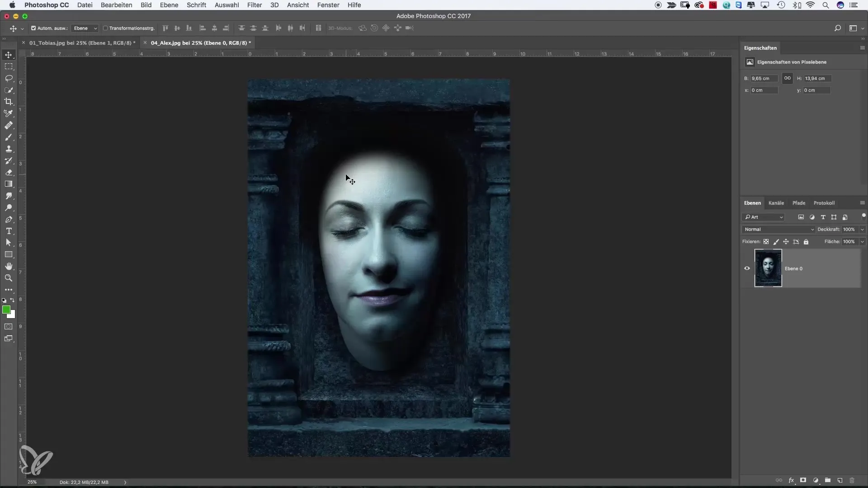Click the Ebene 0 layer thumbnail
This screenshot has width=868, height=488.
pyautogui.click(x=768, y=268)
